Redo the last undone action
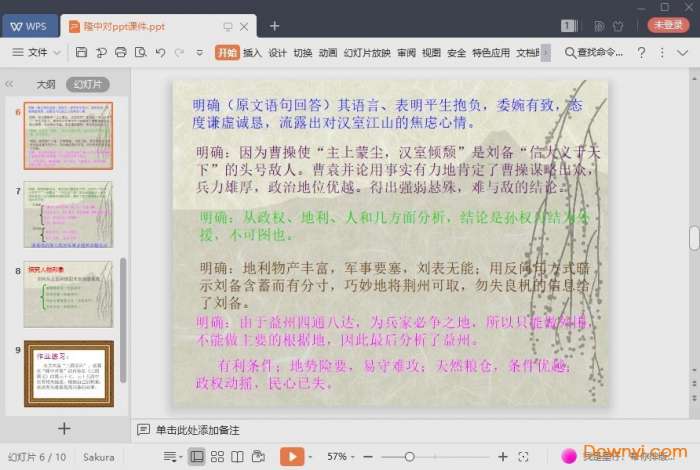This screenshot has width=700, height=470. (179, 53)
